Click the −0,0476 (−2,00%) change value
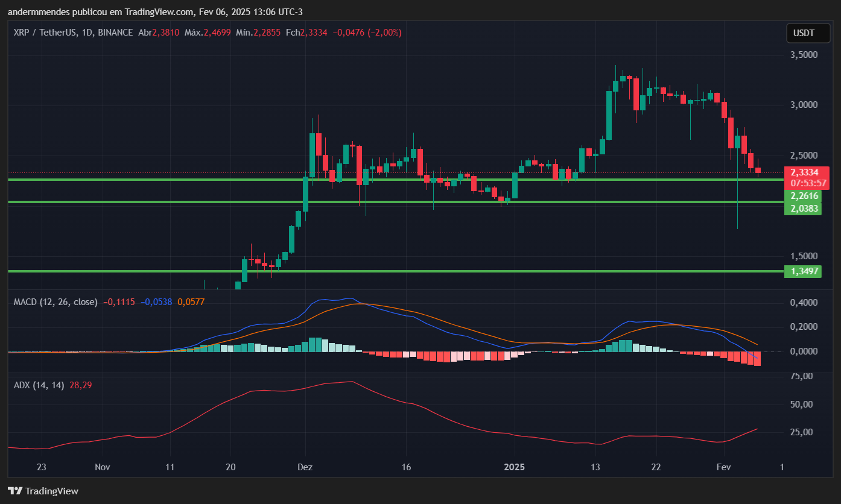841x504 pixels. [367, 33]
